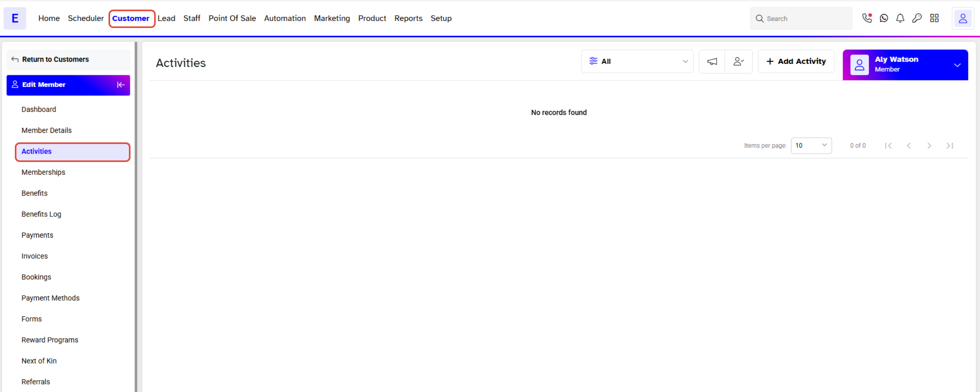Click in the Search field

point(801,18)
